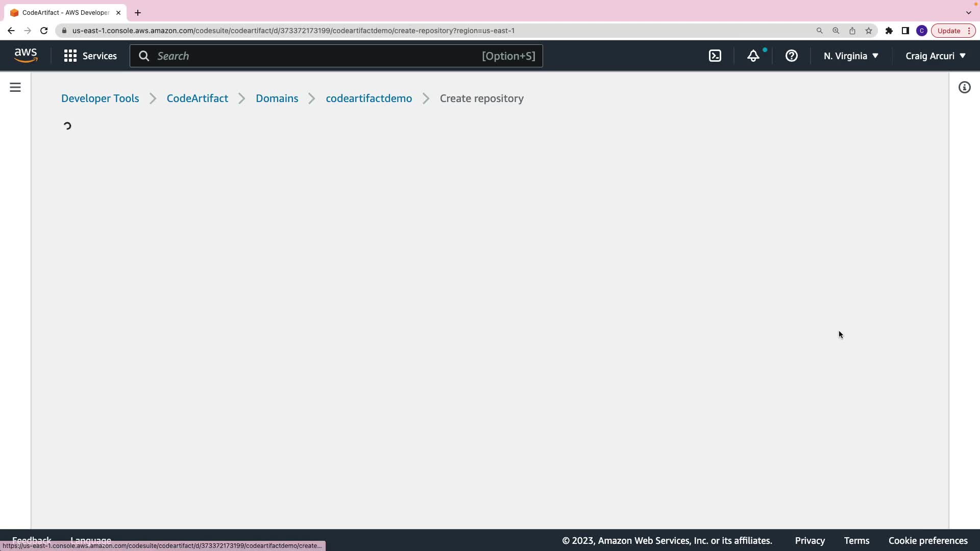Screen dimensions: 980x551
Task: Expand the Craig Arcuri account menu
Action: point(935,56)
